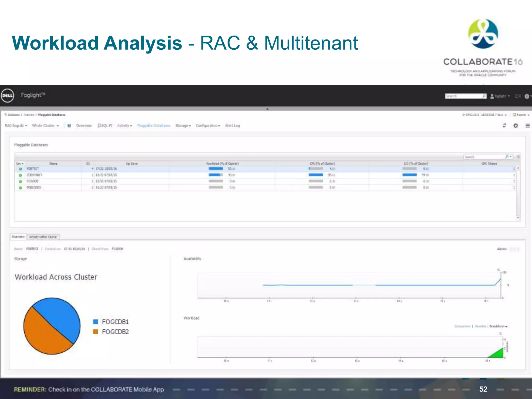
Task: Click the blue FOGCDB1 legend swatch
Action: click(x=96, y=322)
